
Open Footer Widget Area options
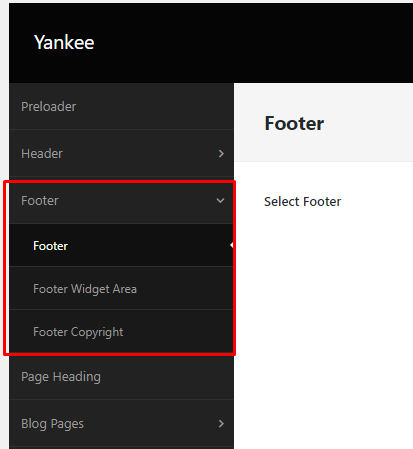click(x=121, y=288)
